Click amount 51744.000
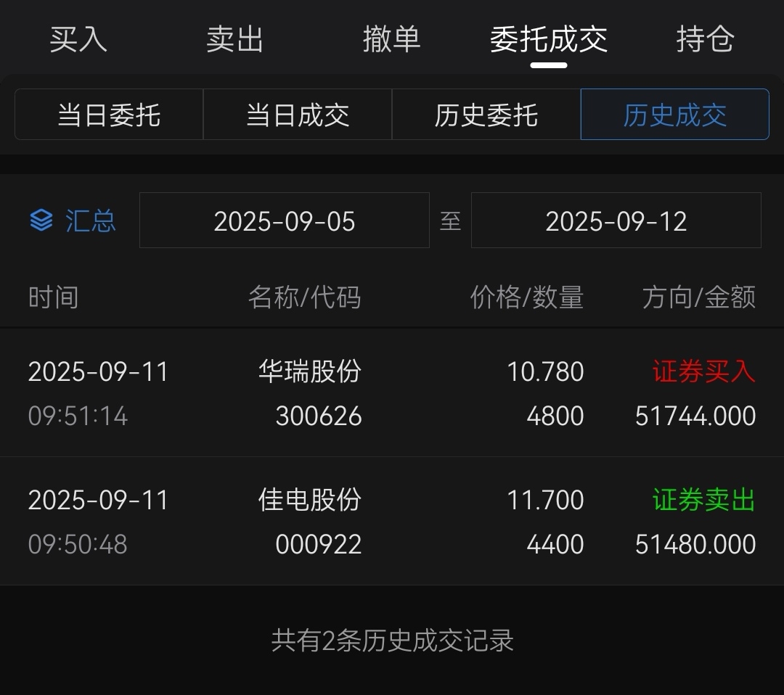 (x=695, y=416)
